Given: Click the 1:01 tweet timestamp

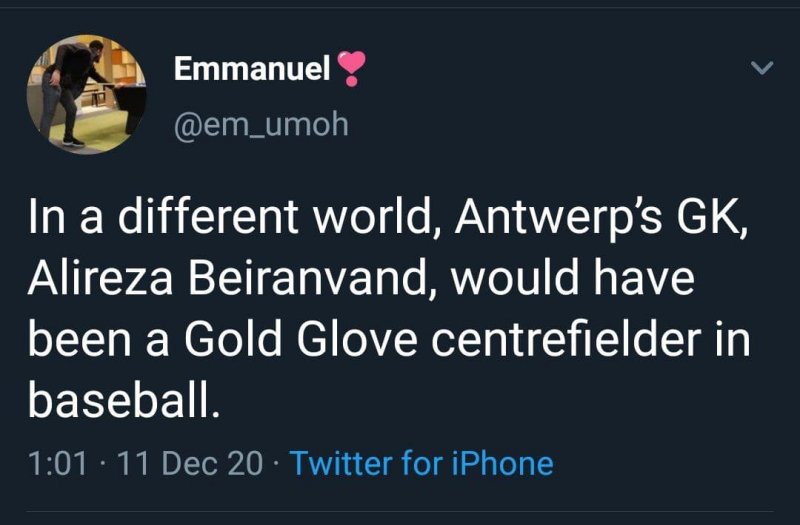Looking at the screenshot, I should point(59,463).
